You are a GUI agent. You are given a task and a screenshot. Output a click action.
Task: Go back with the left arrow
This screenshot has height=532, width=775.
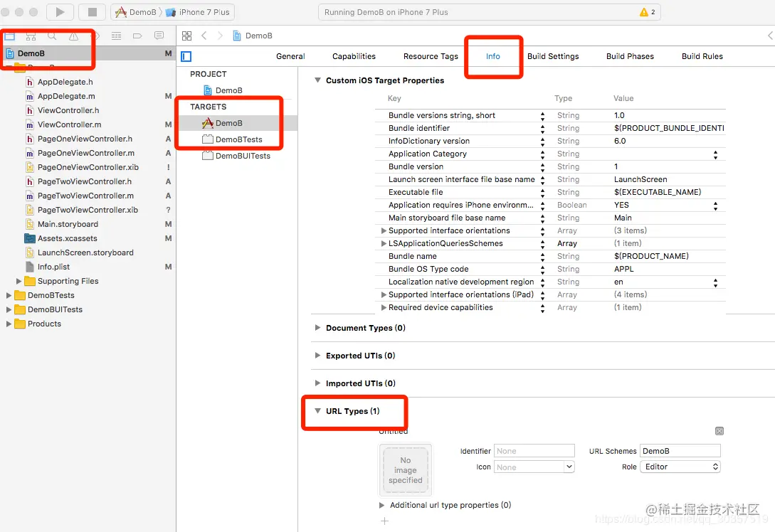point(204,36)
